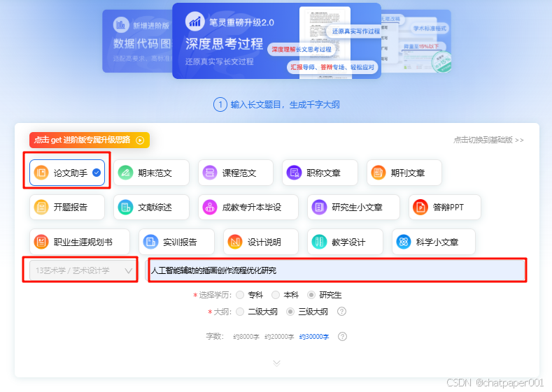This screenshot has width=552, height=392.
Task: Choose the 设计说明 document type
Action: coord(261,242)
